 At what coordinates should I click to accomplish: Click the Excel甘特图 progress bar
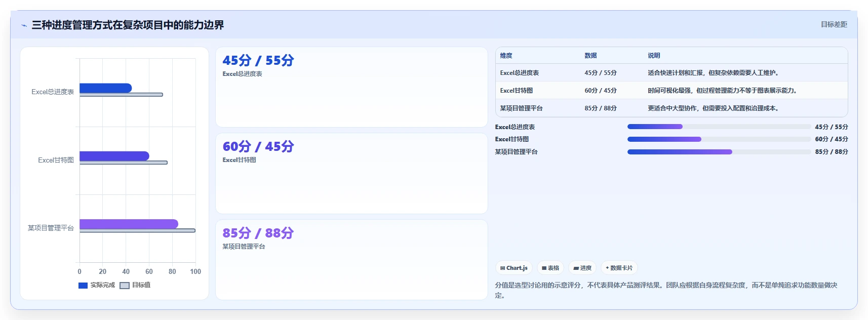click(719, 139)
